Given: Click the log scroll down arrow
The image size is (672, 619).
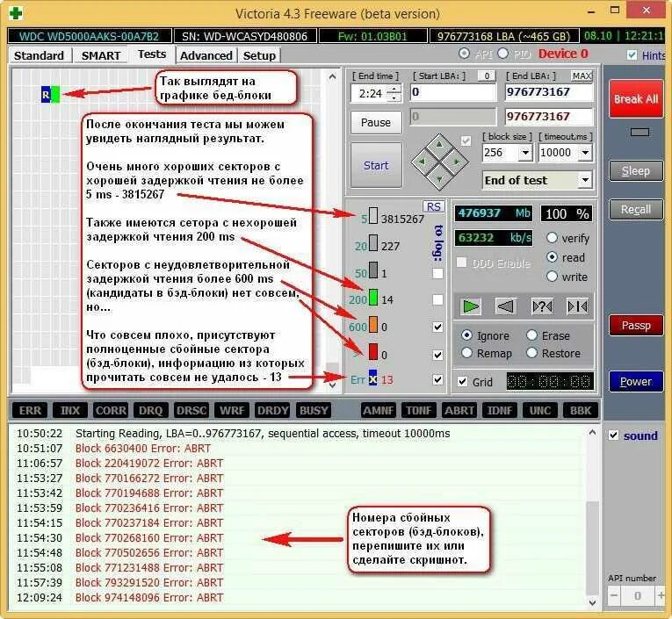Looking at the screenshot, I should (x=593, y=602).
